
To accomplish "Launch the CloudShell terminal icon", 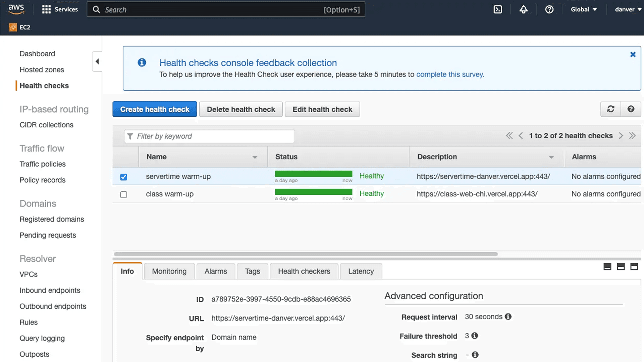I will (x=498, y=9).
